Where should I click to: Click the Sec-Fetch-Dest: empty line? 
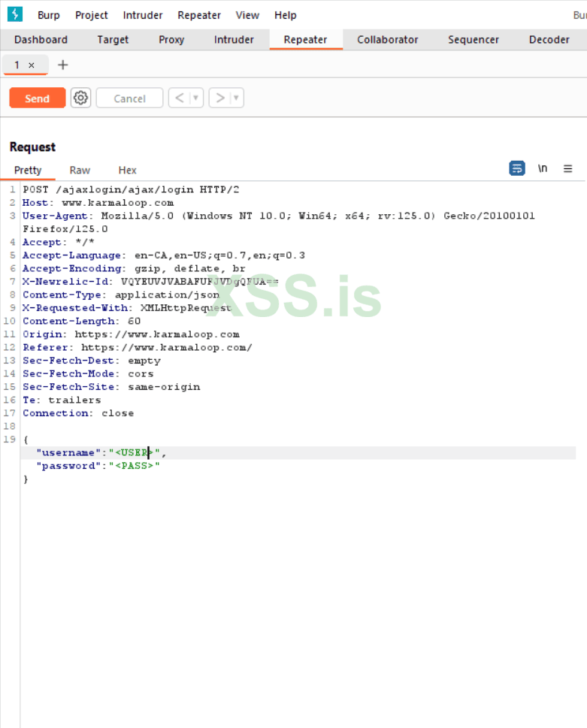(x=92, y=361)
